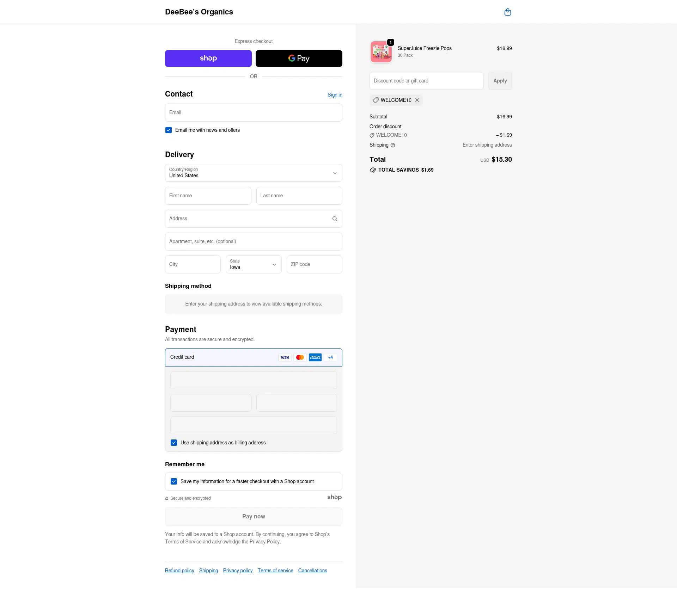This screenshot has height=616, width=677.
Task: Click the American Express card logo
Action: 315,357
